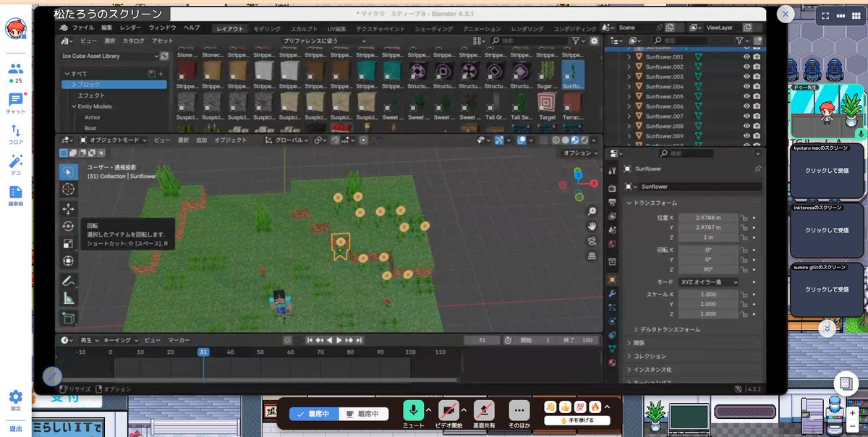
Task: Select the Transform tool in viewport toolbar
Action: click(x=69, y=261)
